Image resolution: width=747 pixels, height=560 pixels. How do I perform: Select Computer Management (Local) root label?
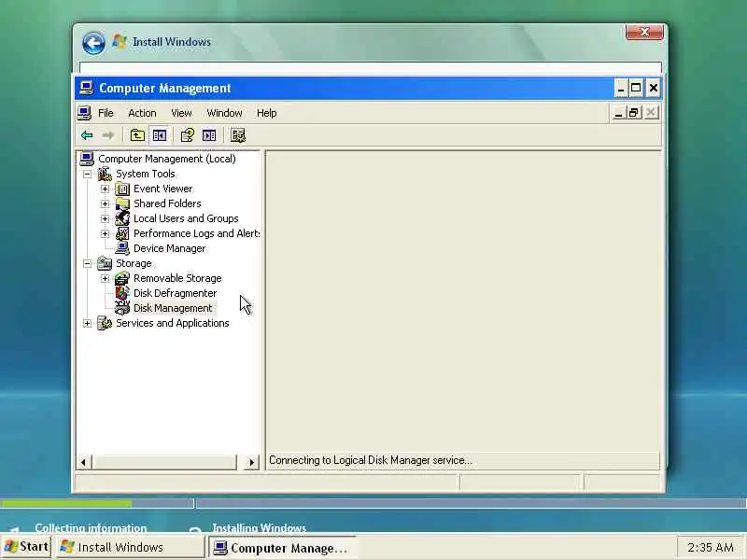click(x=167, y=159)
